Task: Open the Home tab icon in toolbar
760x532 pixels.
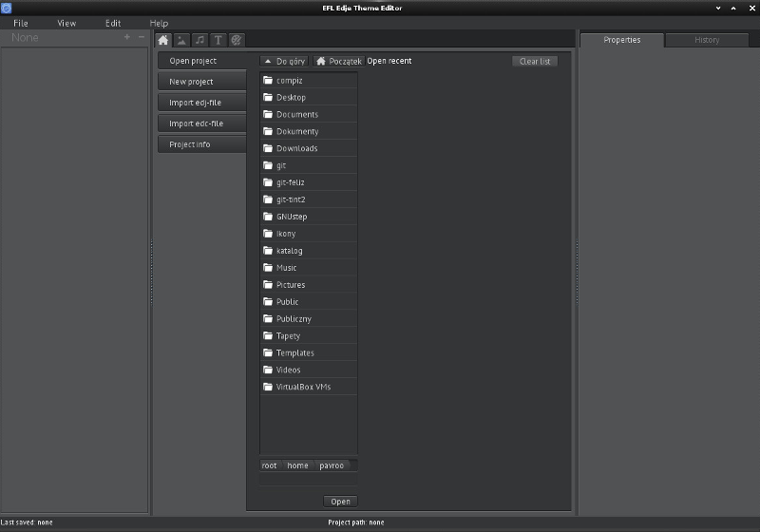Action: click(x=163, y=40)
